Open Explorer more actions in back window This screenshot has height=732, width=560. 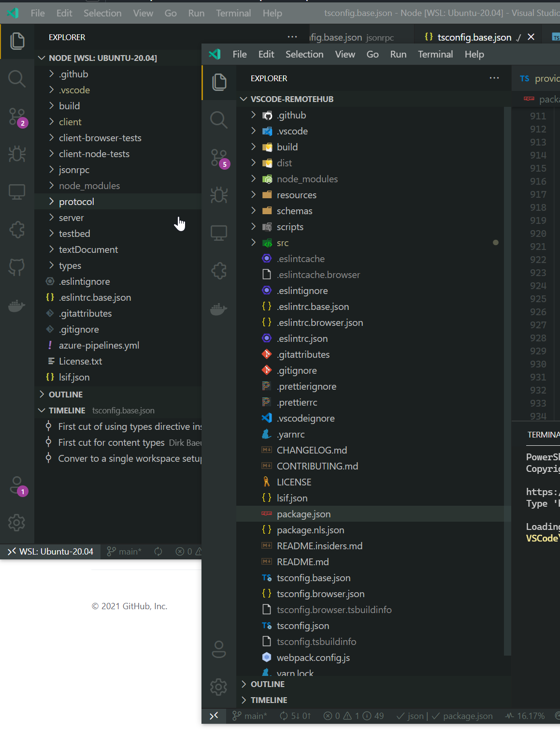point(292,37)
